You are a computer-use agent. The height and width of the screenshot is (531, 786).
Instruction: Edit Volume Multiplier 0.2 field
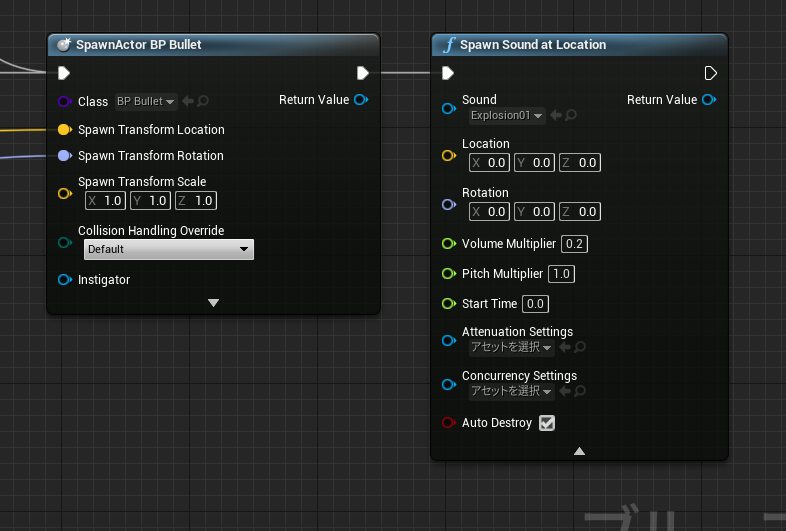(x=574, y=244)
